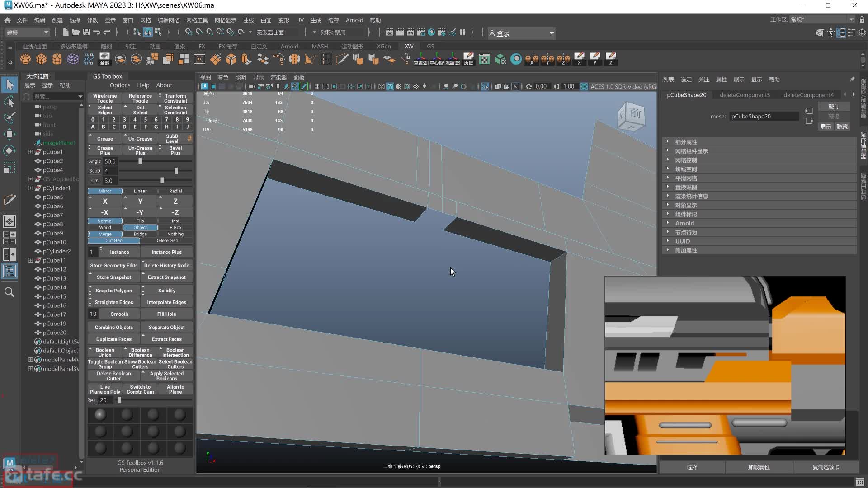Select the Object space option
The image size is (868, 488).
[x=140, y=228]
